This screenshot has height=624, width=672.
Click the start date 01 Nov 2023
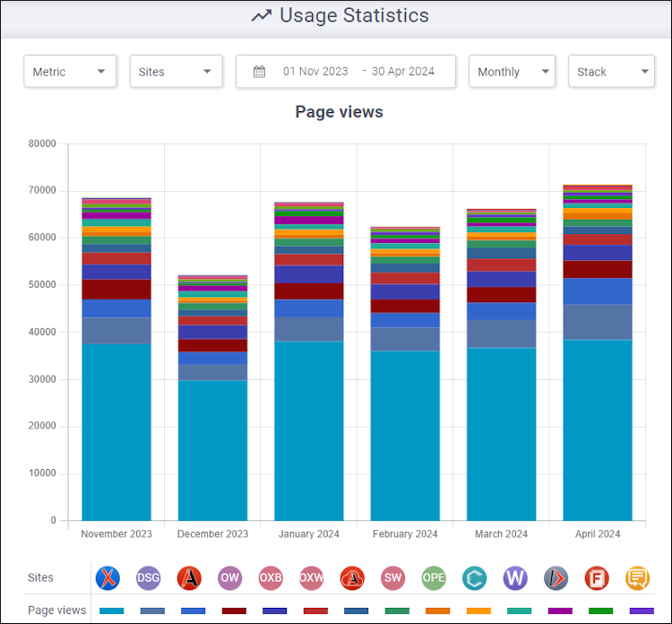[x=315, y=72]
